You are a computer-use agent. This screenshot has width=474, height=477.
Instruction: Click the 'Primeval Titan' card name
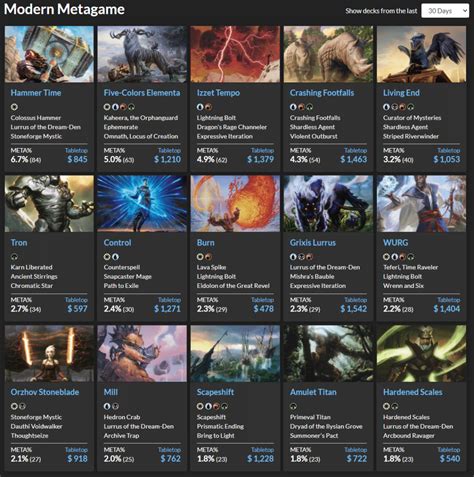pos(310,417)
